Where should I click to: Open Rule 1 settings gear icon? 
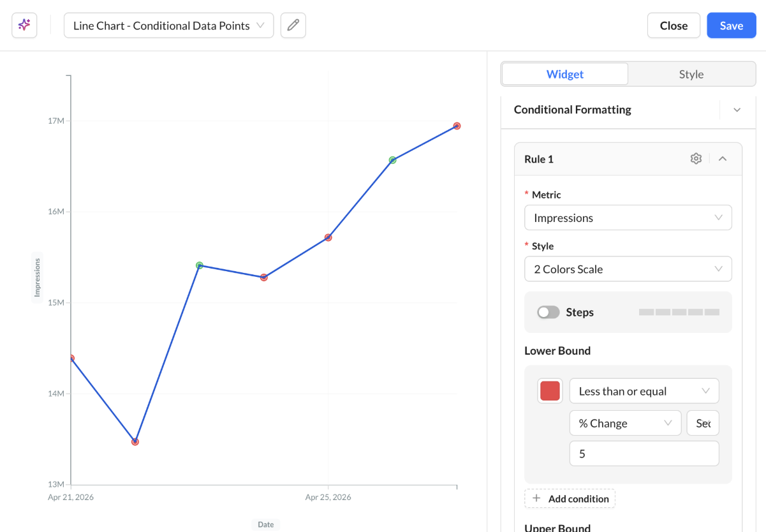696,159
